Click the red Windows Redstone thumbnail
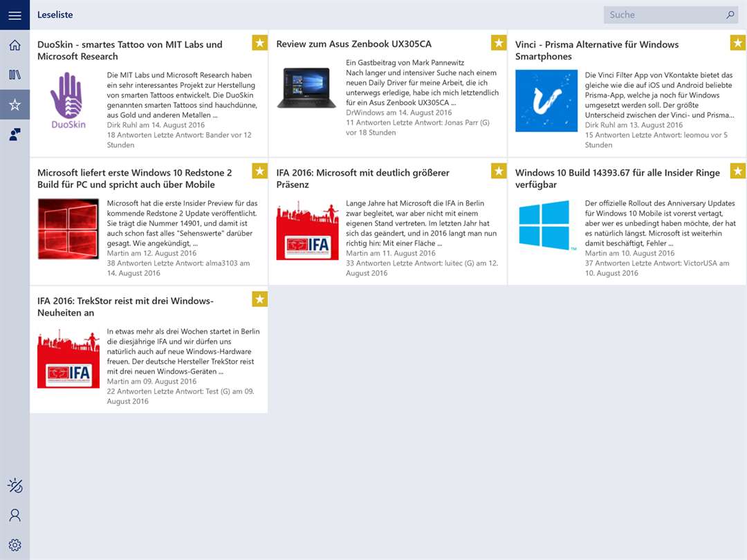This screenshot has height=560, width=747. coord(68,229)
